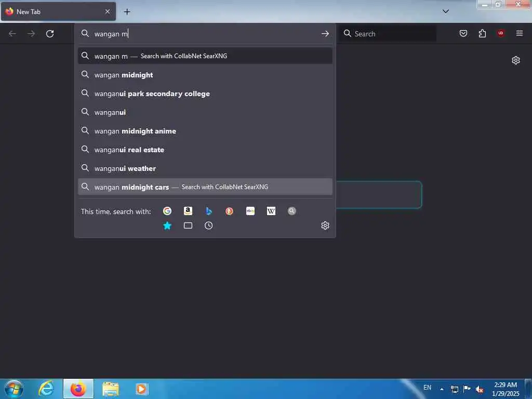Launch Internet Explorer from taskbar
Image resolution: width=532 pixels, height=399 pixels.
point(46,389)
